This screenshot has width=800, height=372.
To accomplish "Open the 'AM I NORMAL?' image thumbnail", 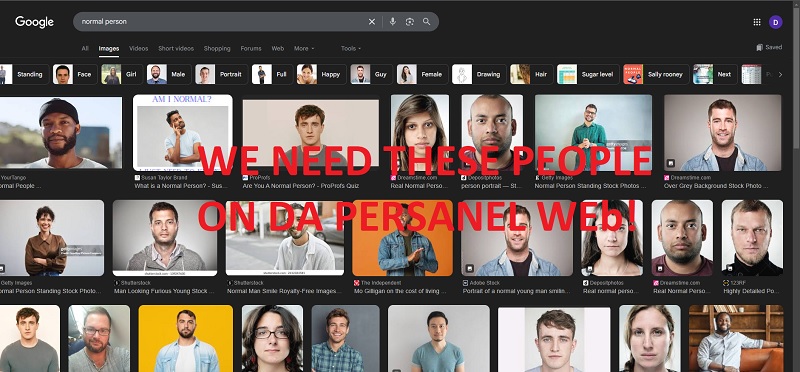I will pos(183,132).
